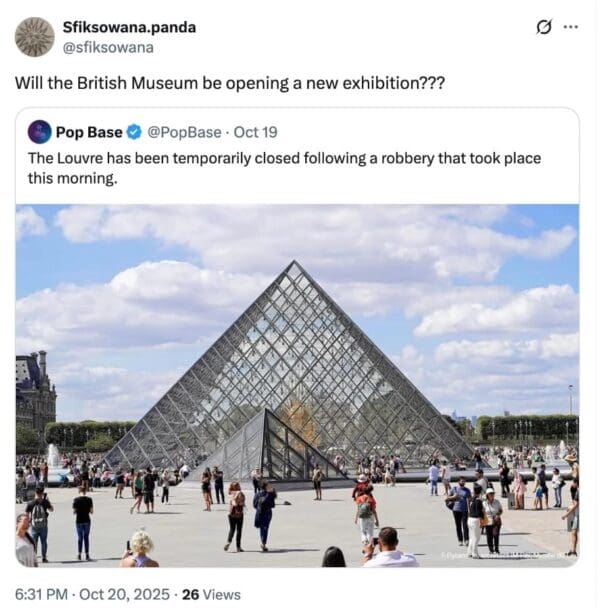Image resolution: width=600 pixels, height=608 pixels.
Task: Click the quoted Louvre robbery tweet text
Action: (284, 168)
